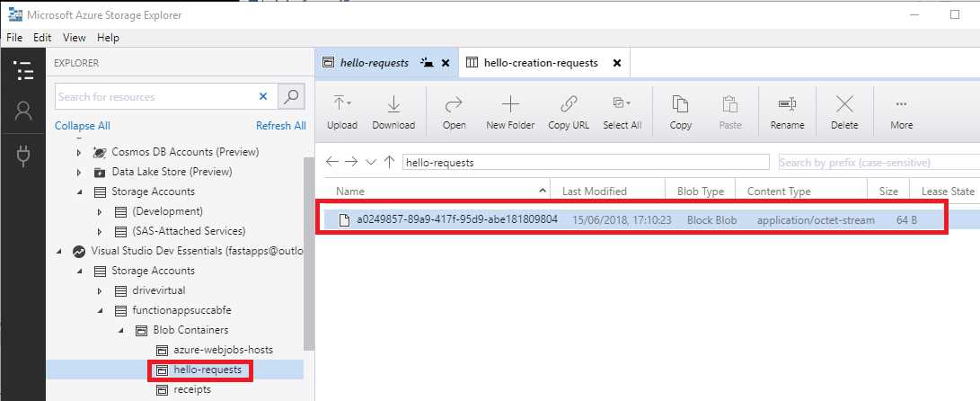Open the More toolbar options
Screen dimensions: 980x401
pyautogui.click(x=901, y=112)
